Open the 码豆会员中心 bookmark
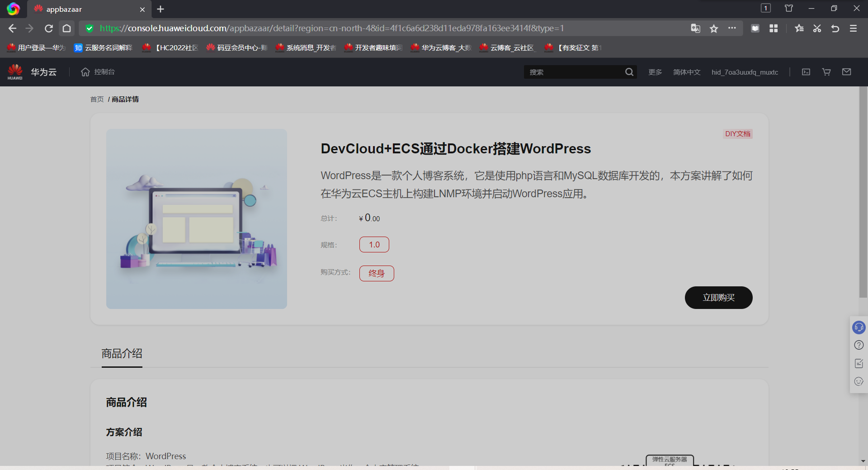Screen dimensions: 868x470 pos(237,47)
